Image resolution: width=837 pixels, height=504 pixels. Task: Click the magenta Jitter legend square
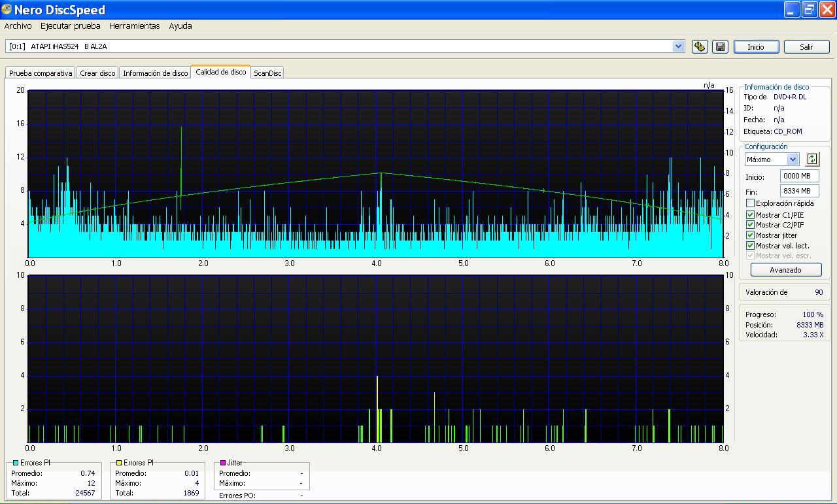pyautogui.click(x=223, y=463)
